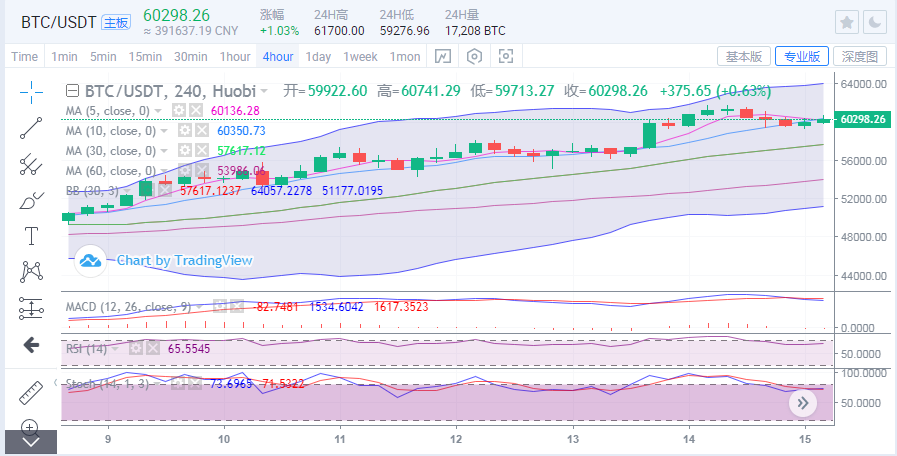Remove the MA (5, close, 0) indicator
Viewport: 897px width, 456px height.
[196, 110]
